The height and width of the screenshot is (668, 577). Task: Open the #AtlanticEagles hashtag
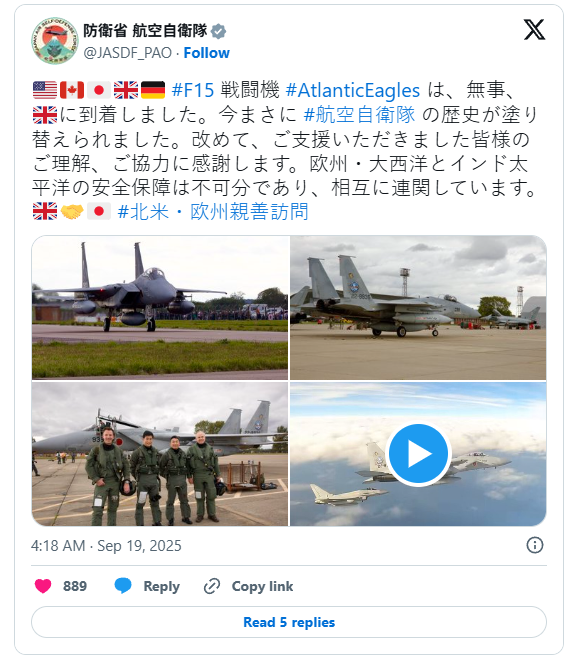pos(353,90)
